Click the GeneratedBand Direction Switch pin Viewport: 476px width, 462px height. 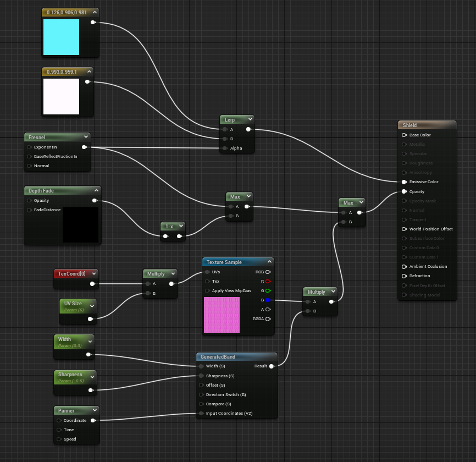[201, 394]
